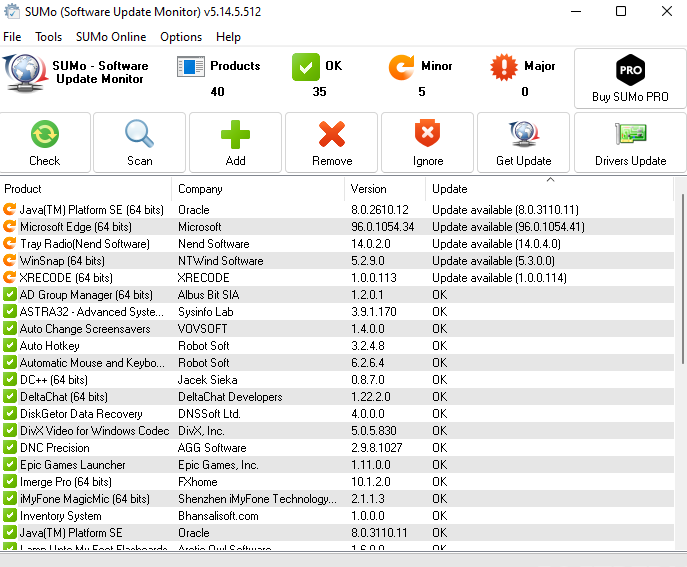
Task: Select the Imerge Pro (64 bits) entry
Action: click(66, 482)
